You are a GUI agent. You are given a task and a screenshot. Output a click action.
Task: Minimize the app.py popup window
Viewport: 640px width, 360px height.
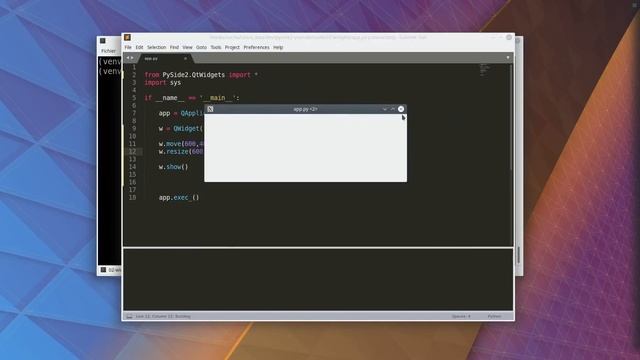[x=384, y=109]
